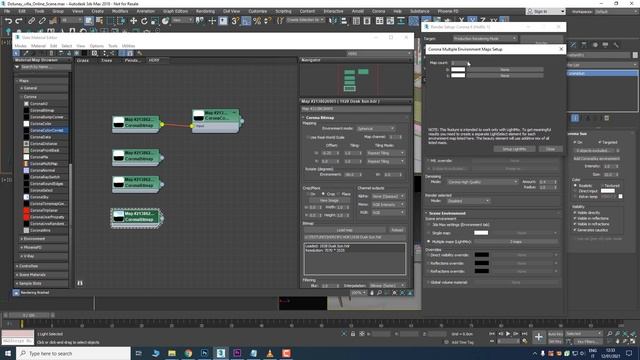The width and height of the screenshot is (640, 360).
Task: Enable the Crop/Place On checkbox
Action: 308,194
